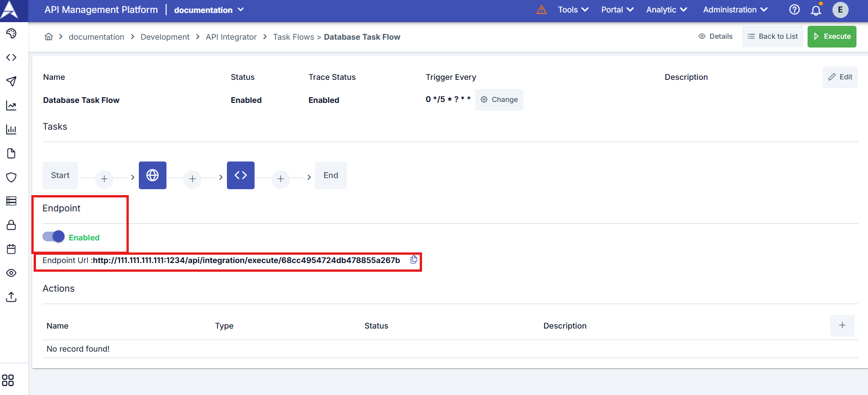Image resolution: width=868 pixels, height=395 pixels.
Task: Go to home via breadcrumb house icon
Action: coord(48,36)
